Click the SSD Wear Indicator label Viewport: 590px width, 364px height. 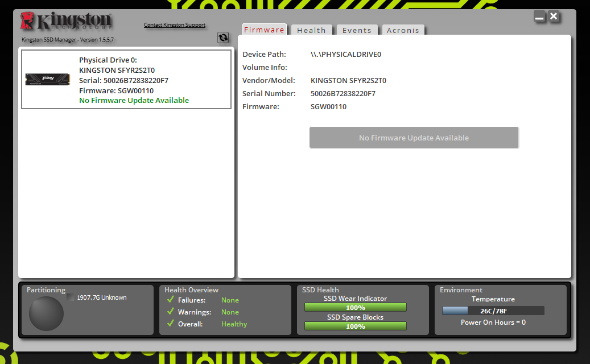pos(355,299)
